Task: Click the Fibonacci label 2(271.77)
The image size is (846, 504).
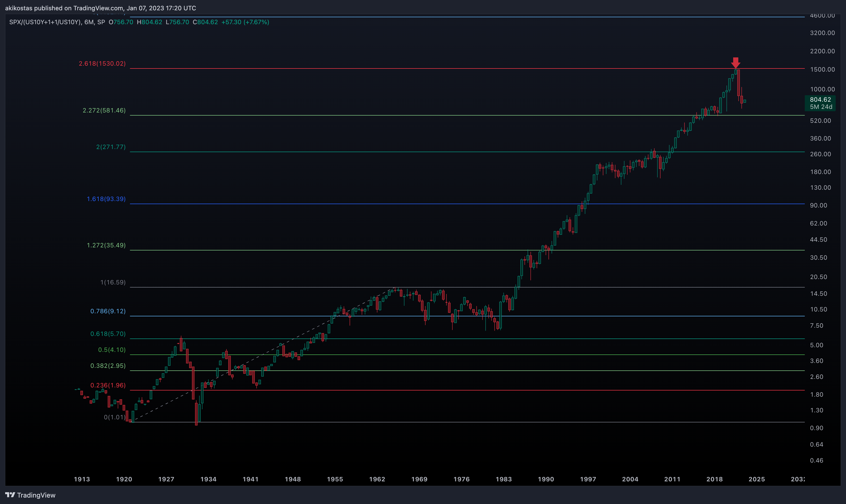Action: pyautogui.click(x=111, y=147)
